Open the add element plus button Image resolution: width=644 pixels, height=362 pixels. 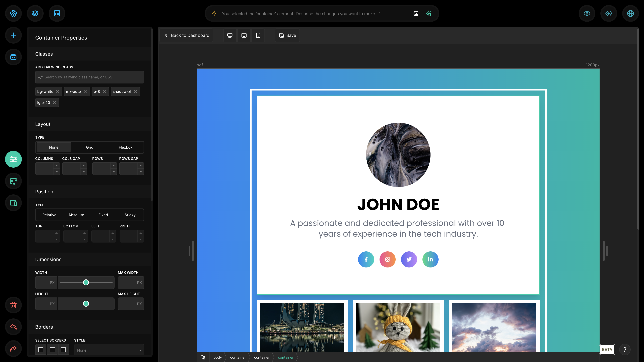pyautogui.click(x=13, y=35)
